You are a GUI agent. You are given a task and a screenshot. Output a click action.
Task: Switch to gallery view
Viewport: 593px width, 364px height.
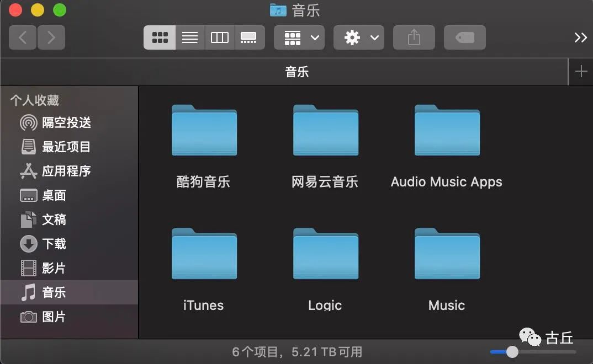(x=249, y=38)
